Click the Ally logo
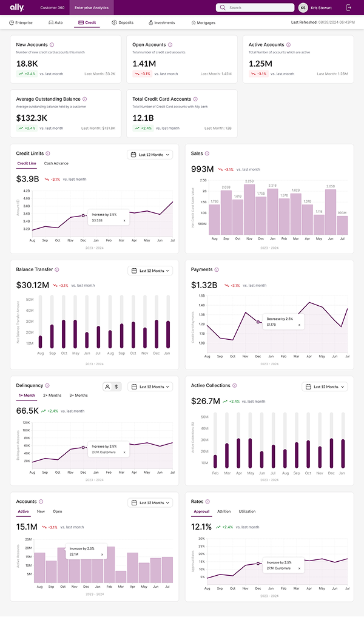The width and height of the screenshot is (364, 617). point(17,7)
